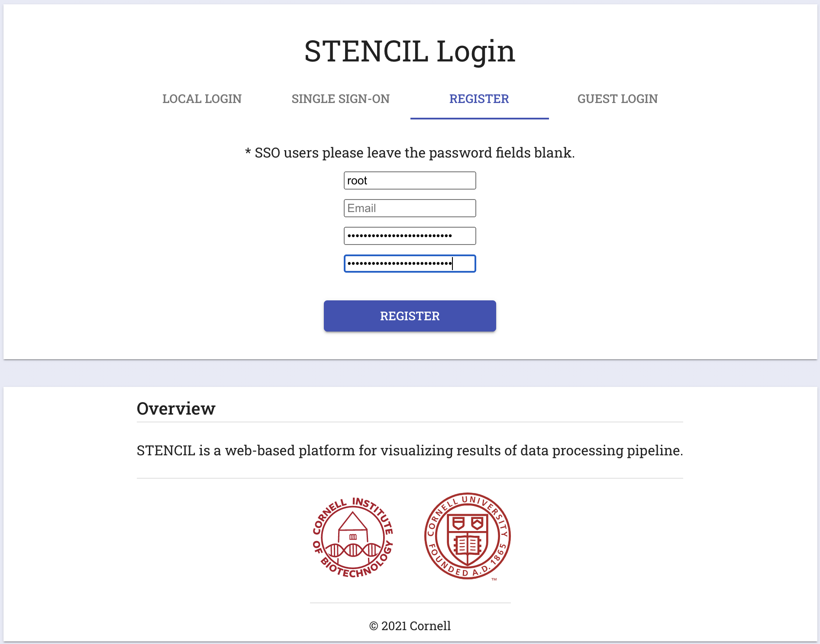Open the Single Sign-On tab
Viewport: 820px width, 644px height.
(x=341, y=99)
